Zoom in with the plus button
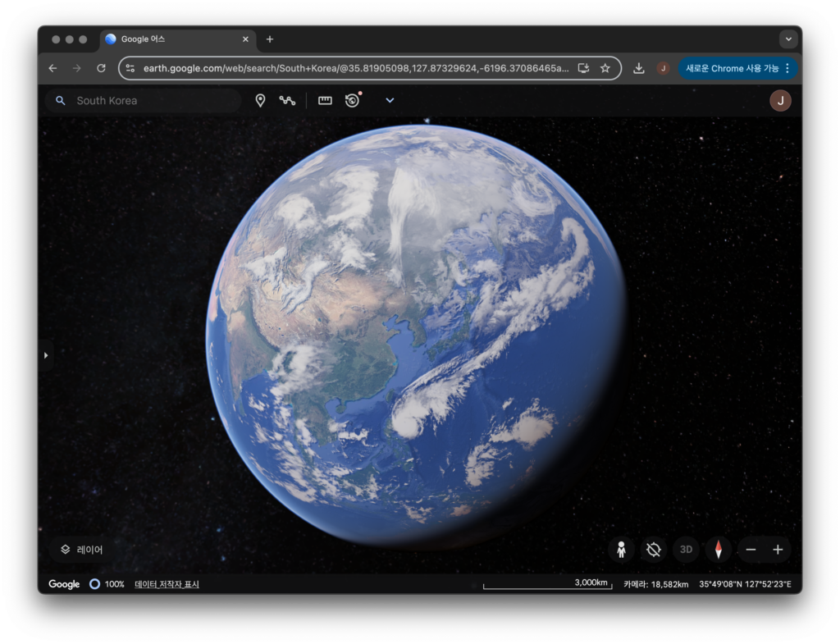Screen dimensions: 840x644 (x=778, y=550)
